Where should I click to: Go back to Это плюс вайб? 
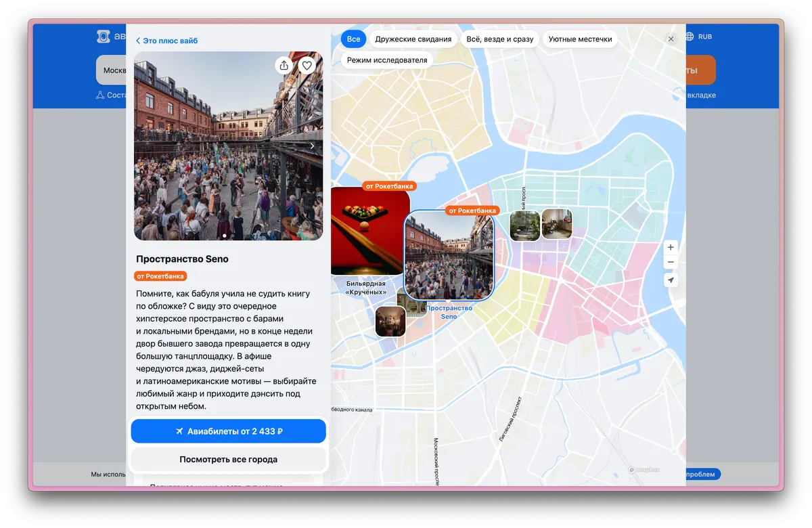click(166, 41)
